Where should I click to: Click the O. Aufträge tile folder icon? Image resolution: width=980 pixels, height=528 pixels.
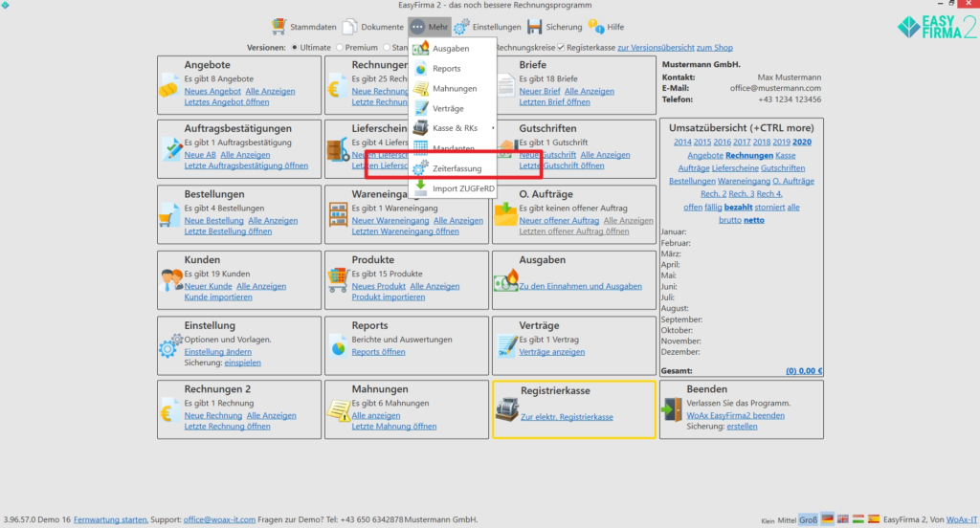pos(505,213)
